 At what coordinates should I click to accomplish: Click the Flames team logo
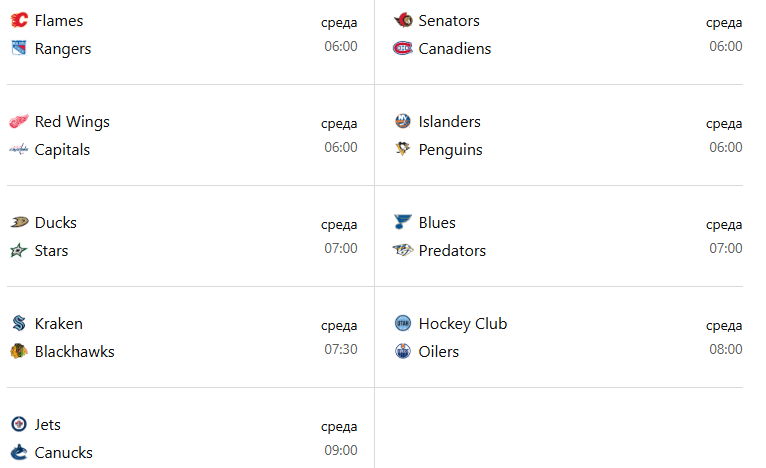[x=19, y=21]
